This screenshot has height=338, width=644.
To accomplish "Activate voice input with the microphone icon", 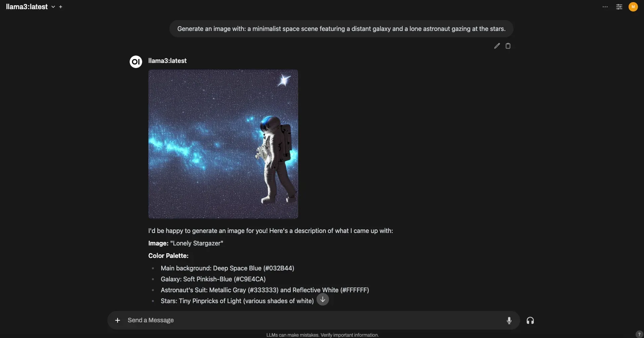I will (509, 320).
